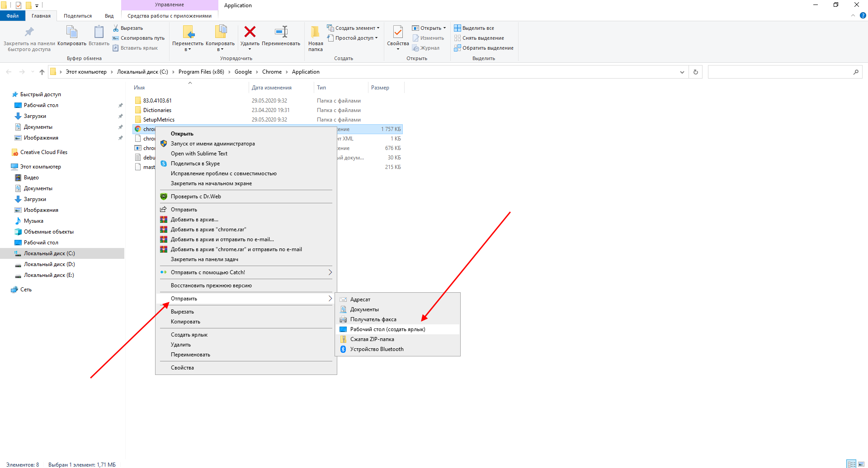The image size is (868, 468).
Task: Click the Help question mark icon
Action: click(x=863, y=15)
